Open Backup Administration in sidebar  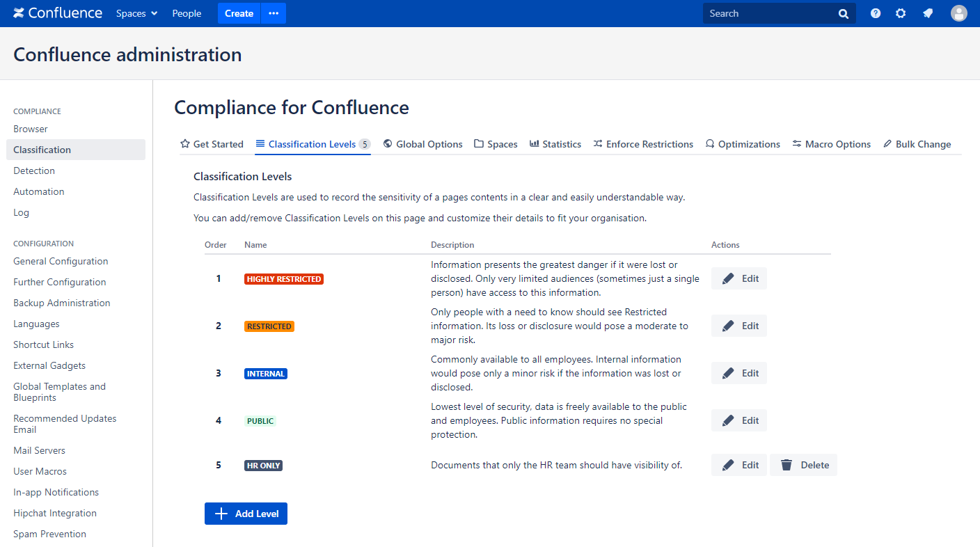pos(62,303)
